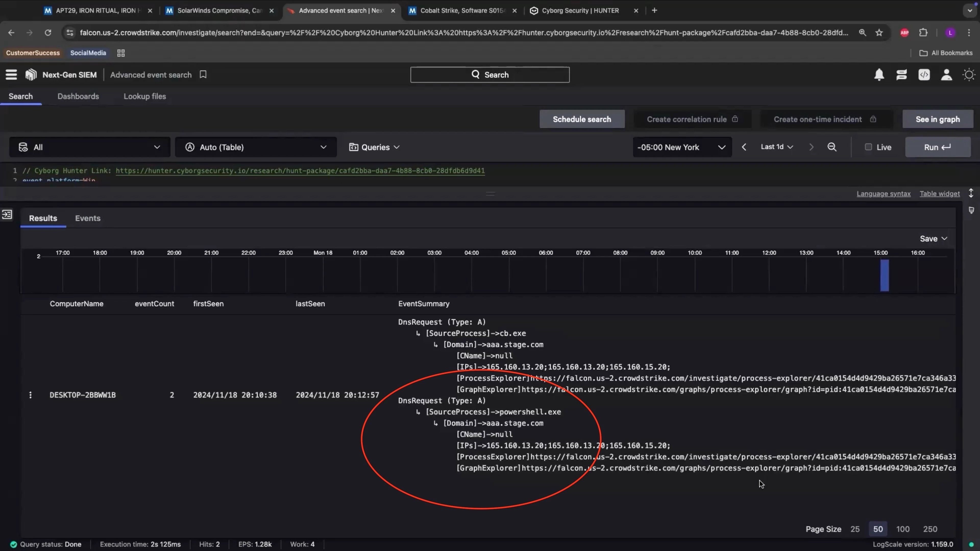Open the user account profile icon
This screenshot has height=551, width=980.
point(947,74)
